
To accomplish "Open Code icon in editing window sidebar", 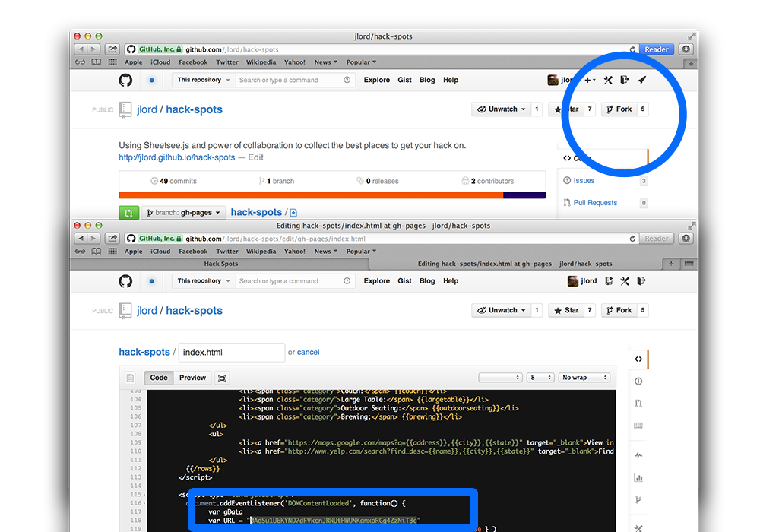I will [638, 359].
